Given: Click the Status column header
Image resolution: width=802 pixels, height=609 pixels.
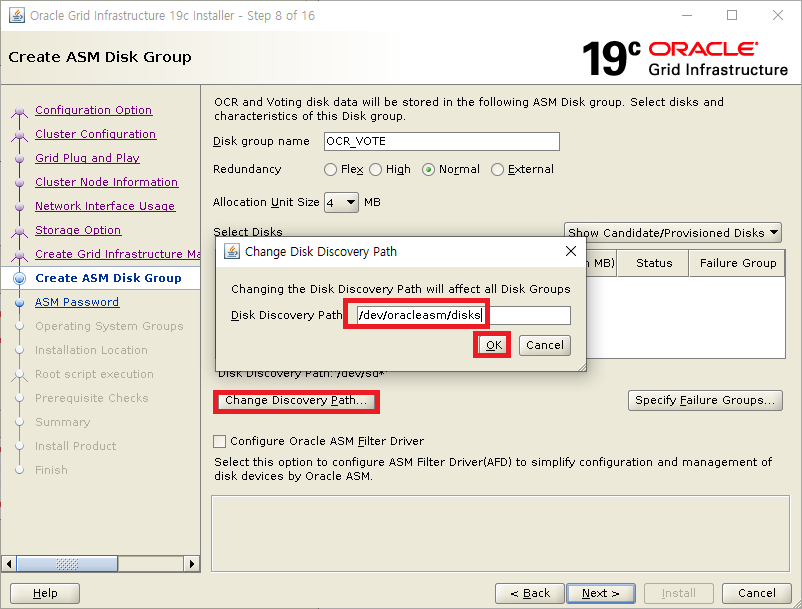Looking at the screenshot, I should pyautogui.click(x=653, y=263).
